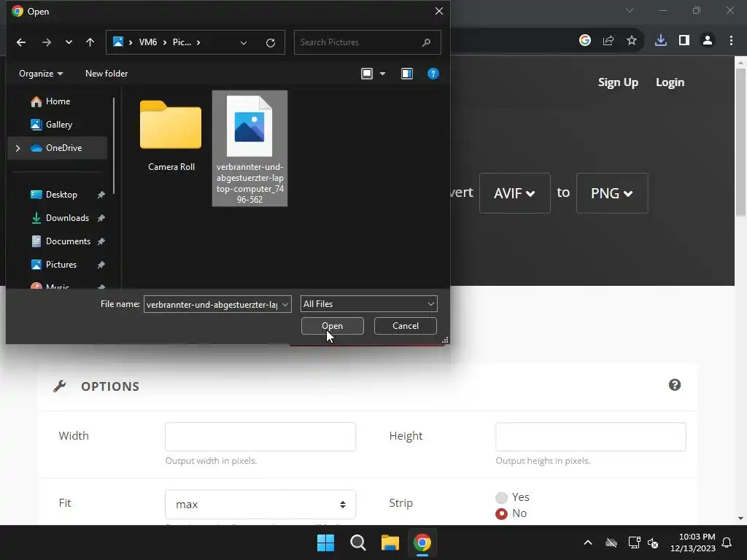The height and width of the screenshot is (560, 747).
Task: Go back in the Open dialog
Action: pos(21,42)
